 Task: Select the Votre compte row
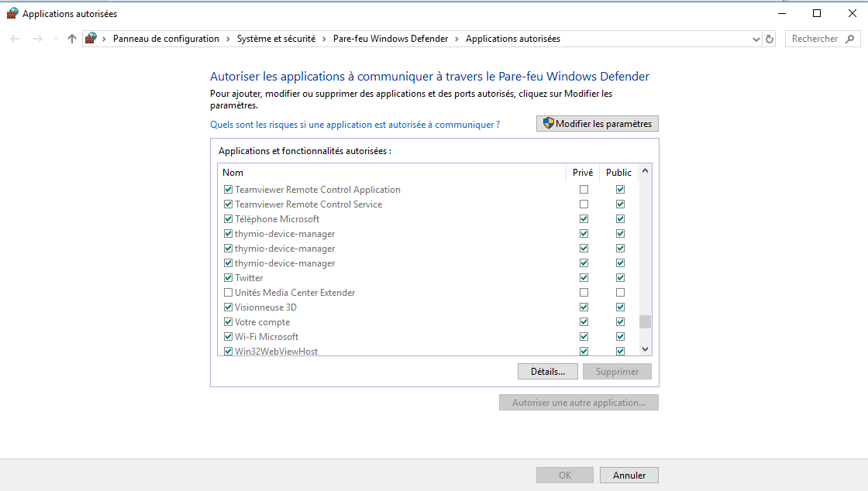[x=429, y=322]
